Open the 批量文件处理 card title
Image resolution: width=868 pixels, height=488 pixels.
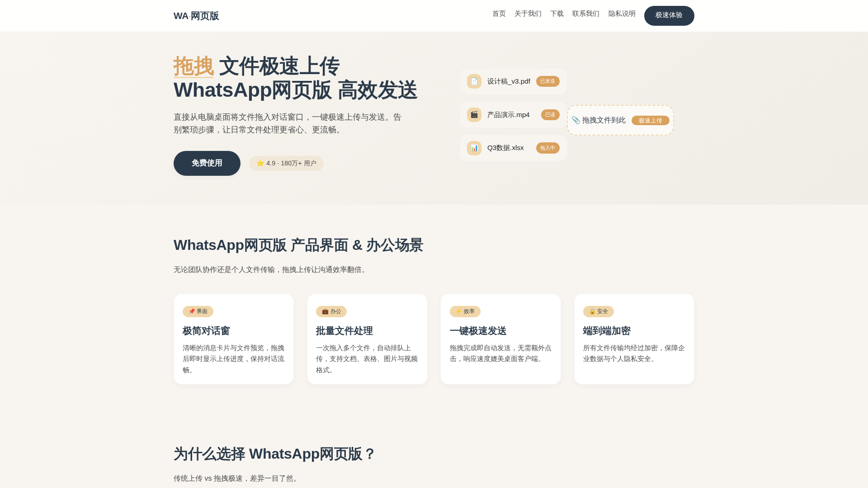[x=344, y=331]
